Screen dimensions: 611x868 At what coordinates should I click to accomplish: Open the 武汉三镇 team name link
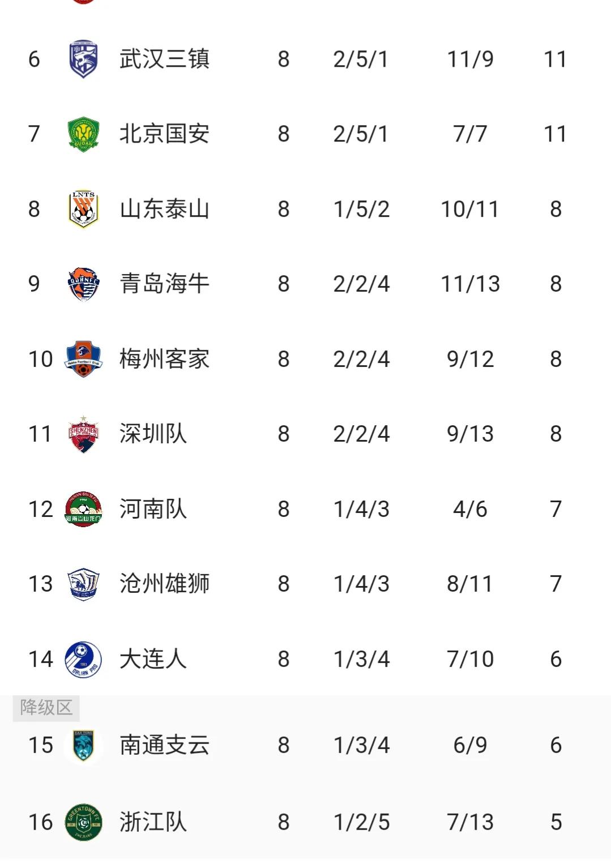tap(164, 59)
